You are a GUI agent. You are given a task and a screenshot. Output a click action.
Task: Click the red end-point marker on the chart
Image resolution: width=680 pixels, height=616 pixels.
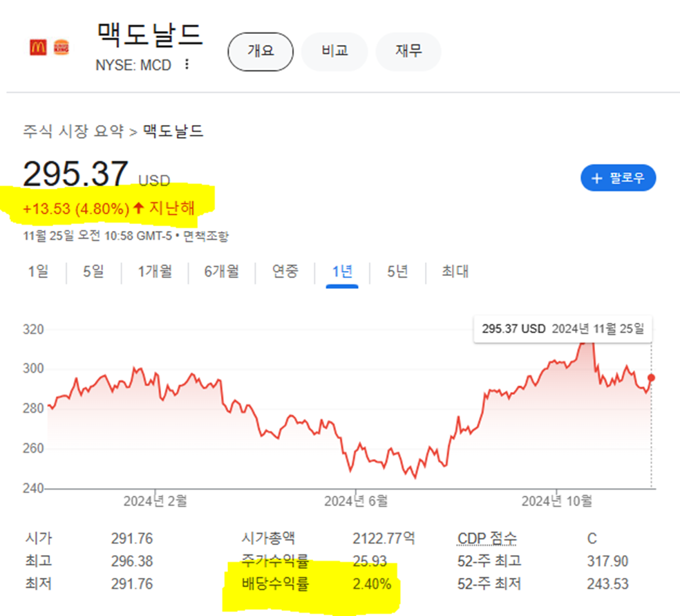651,378
